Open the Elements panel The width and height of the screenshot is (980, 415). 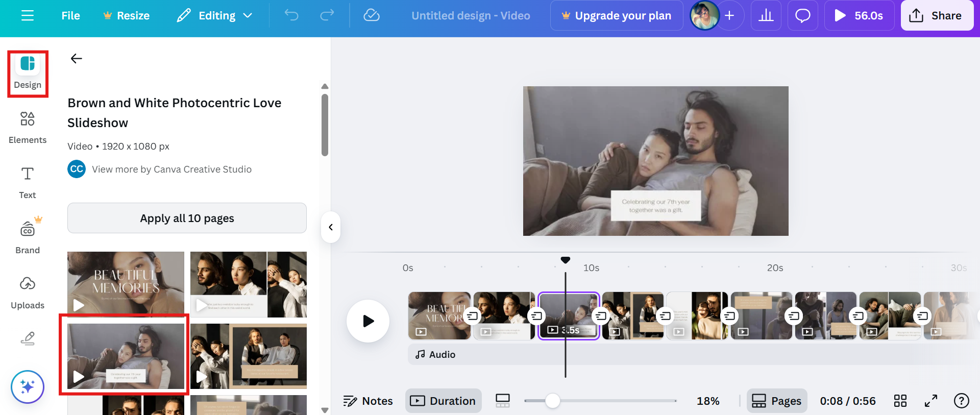coord(28,128)
